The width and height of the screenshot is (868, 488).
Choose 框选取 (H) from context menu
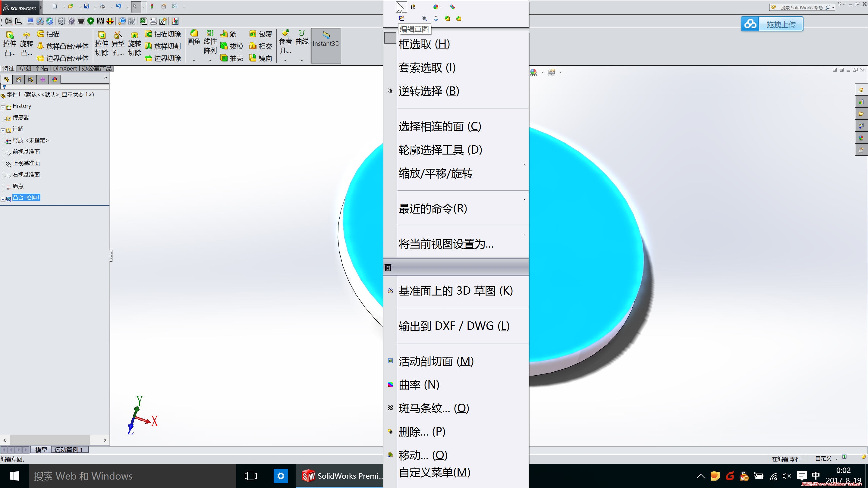[x=424, y=44]
